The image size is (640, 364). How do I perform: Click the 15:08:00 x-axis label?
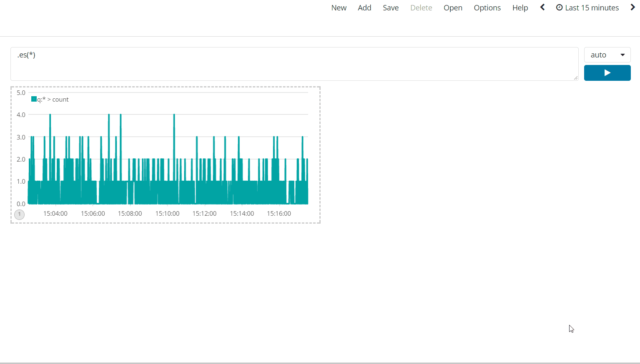130,213
